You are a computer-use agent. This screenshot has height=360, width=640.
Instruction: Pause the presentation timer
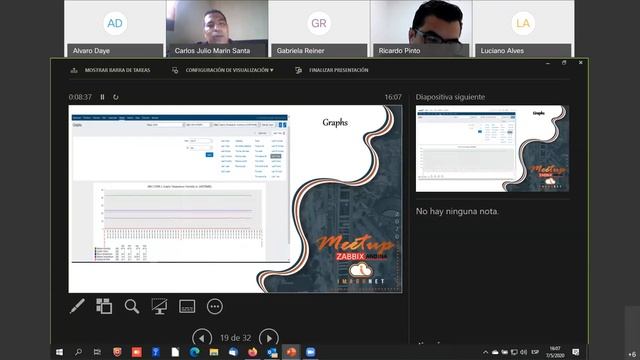(x=102, y=97)
